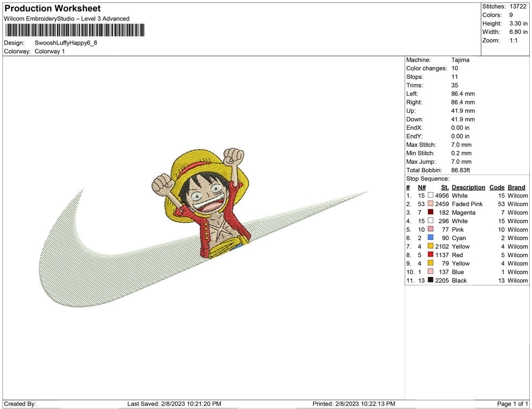Select the Total Bobbin value 86.83ft
The height and width of the screenshot is (409, 532).
coord(461,170)
